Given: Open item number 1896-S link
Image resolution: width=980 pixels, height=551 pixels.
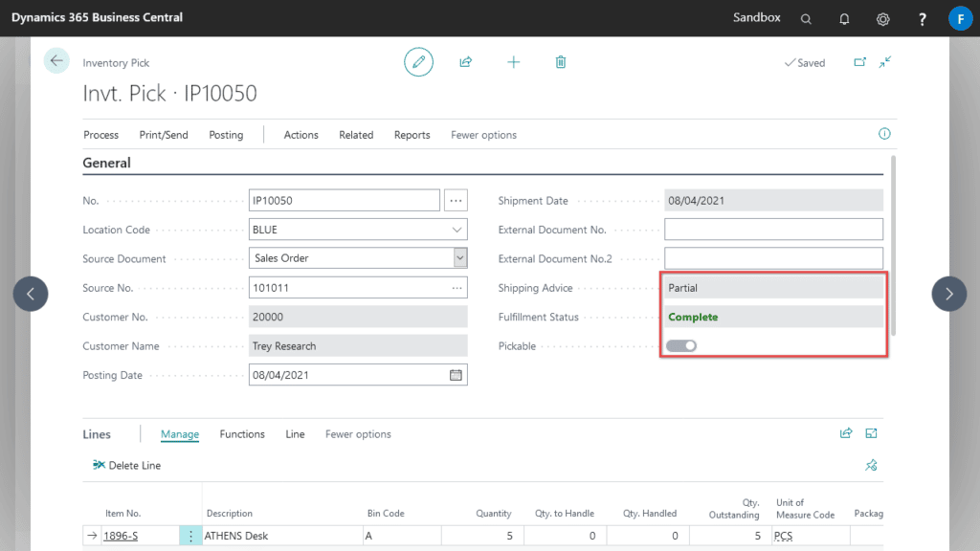Looking at the screenshot, I should 121,537.
